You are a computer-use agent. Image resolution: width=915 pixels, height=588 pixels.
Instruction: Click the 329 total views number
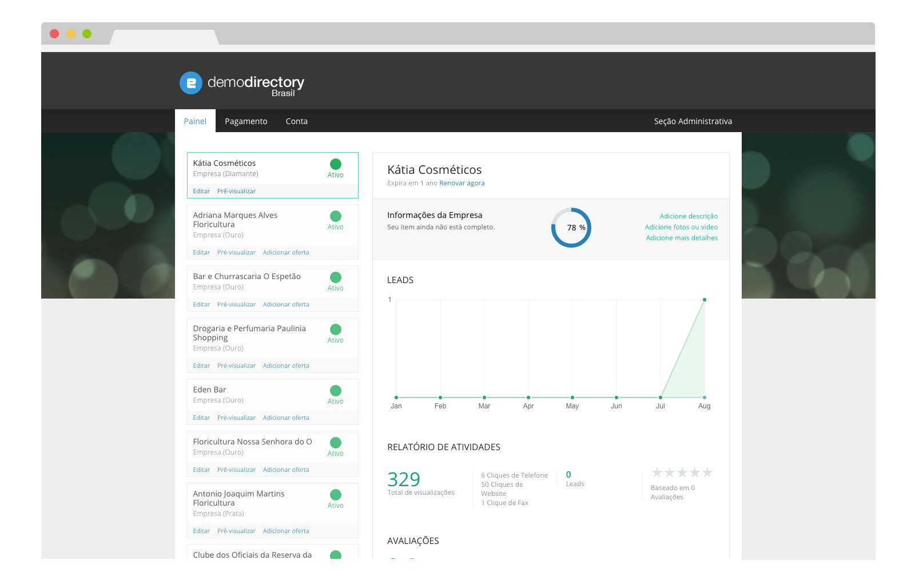tap(404, 479)
